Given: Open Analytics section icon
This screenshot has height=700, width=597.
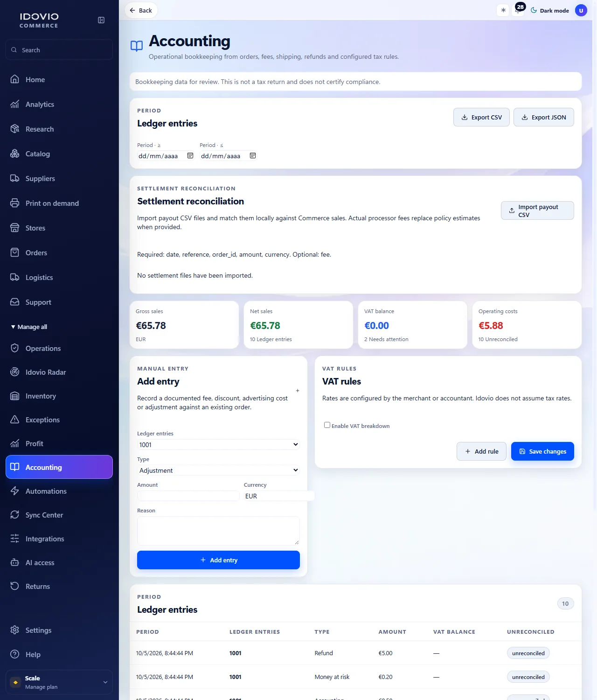Looking at the screenshot, I should click(15, 105).
